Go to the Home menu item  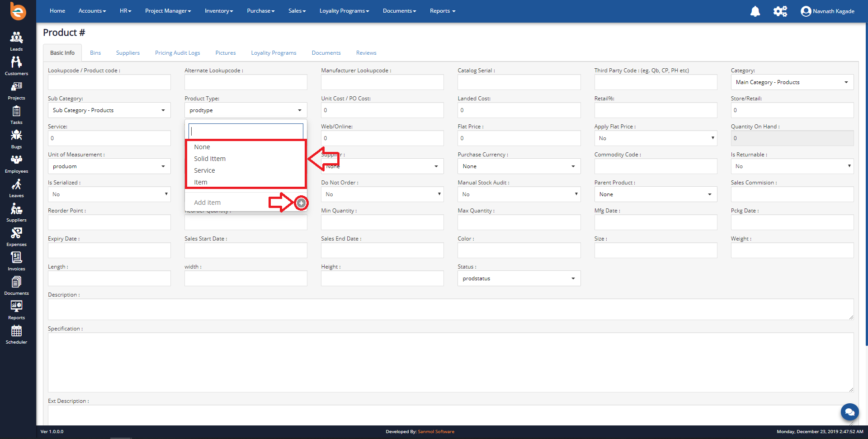(x=57, y=11)
